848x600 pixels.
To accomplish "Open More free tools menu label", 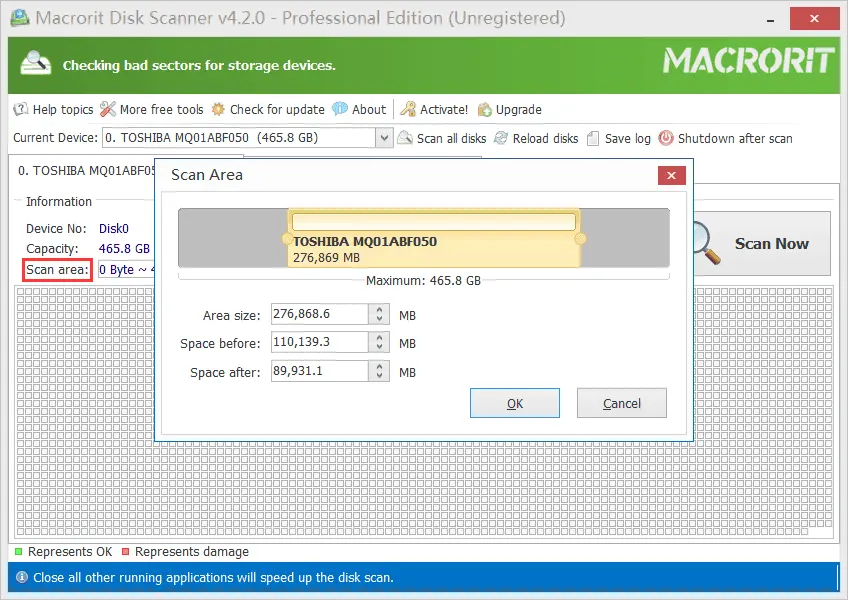I will point(162,109).
